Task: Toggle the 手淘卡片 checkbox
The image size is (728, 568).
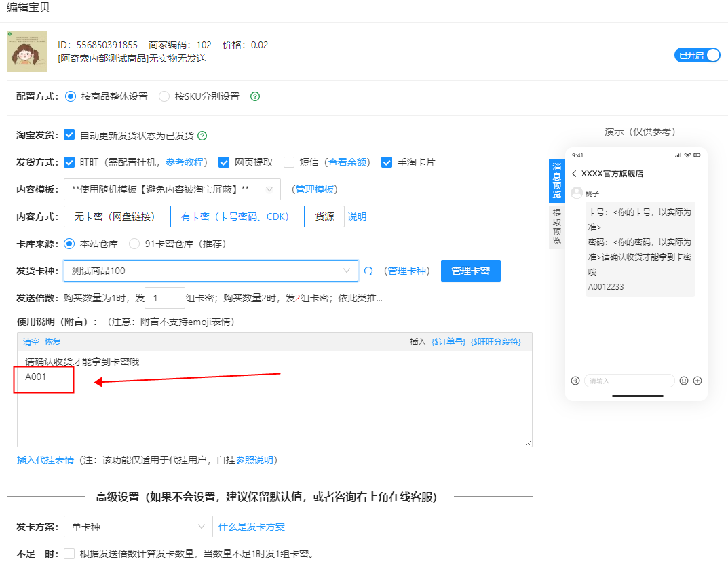Action: pyautogui.click(x=387, y=162)
